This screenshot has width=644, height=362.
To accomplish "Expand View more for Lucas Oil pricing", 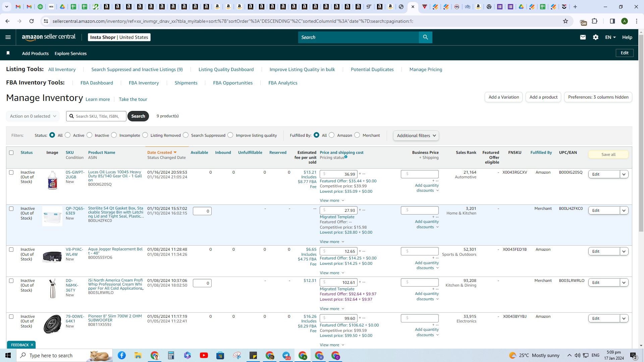I will [332, 200].
